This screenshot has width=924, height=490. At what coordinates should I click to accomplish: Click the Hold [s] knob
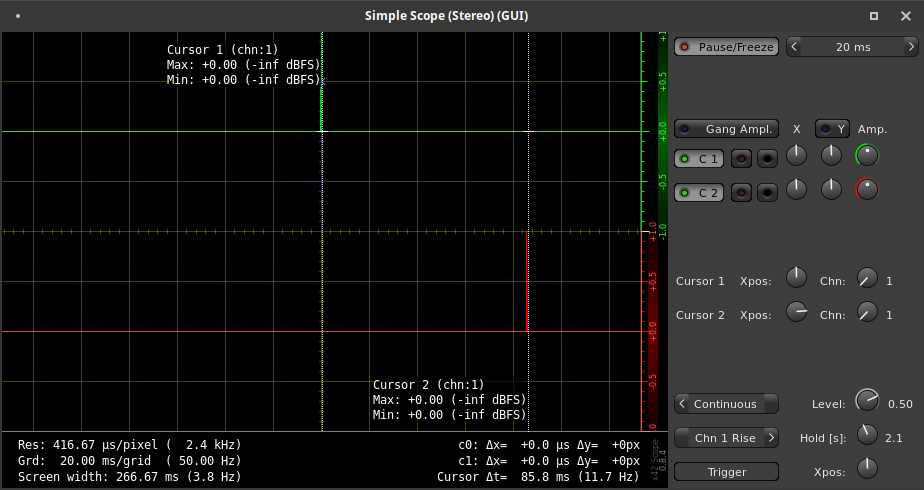tap(867, 435)
